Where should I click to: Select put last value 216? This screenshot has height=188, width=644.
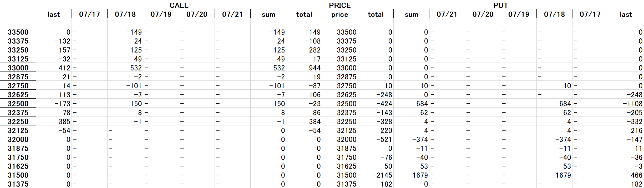626,130
